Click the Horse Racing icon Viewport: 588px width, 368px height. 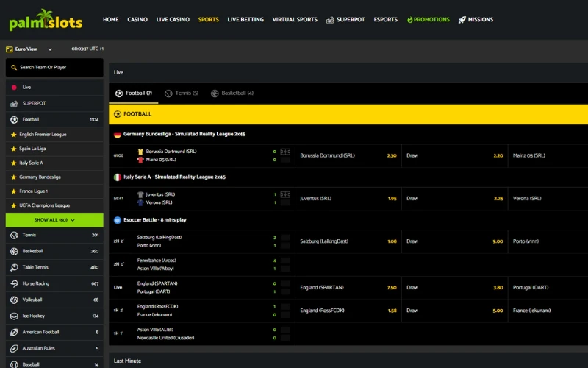[14, 283]
